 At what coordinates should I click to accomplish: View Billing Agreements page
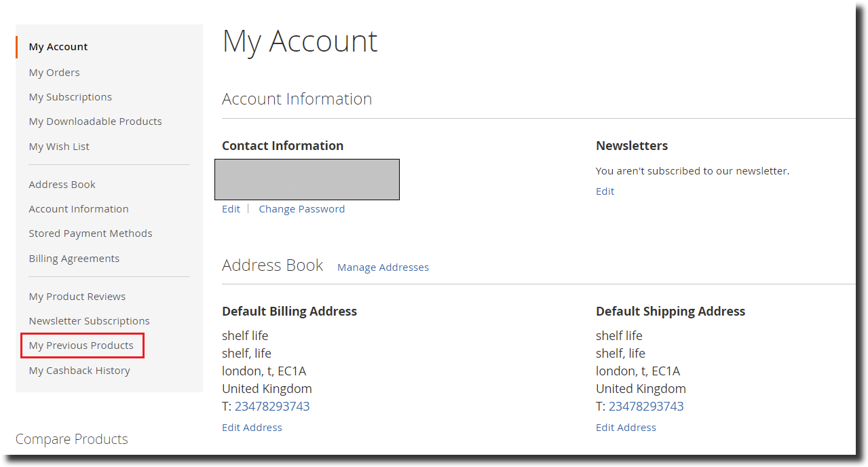[74, 259]
